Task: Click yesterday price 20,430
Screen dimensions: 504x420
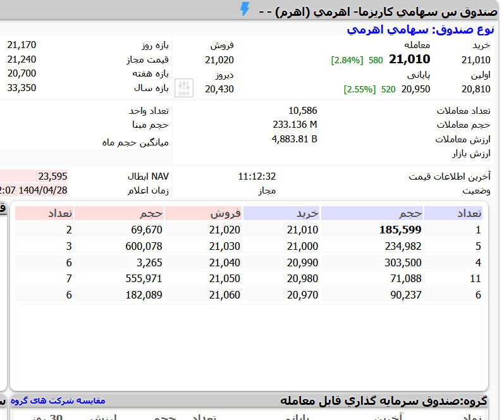Action: [x=219, y=89]
